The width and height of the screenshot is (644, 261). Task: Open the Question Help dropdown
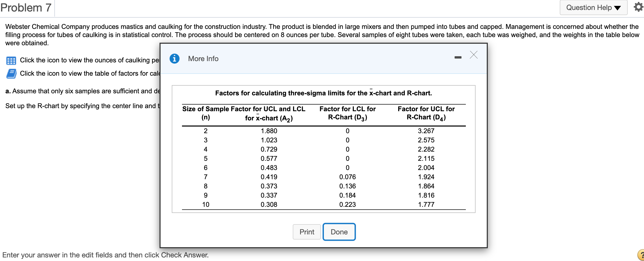(593, 7)
